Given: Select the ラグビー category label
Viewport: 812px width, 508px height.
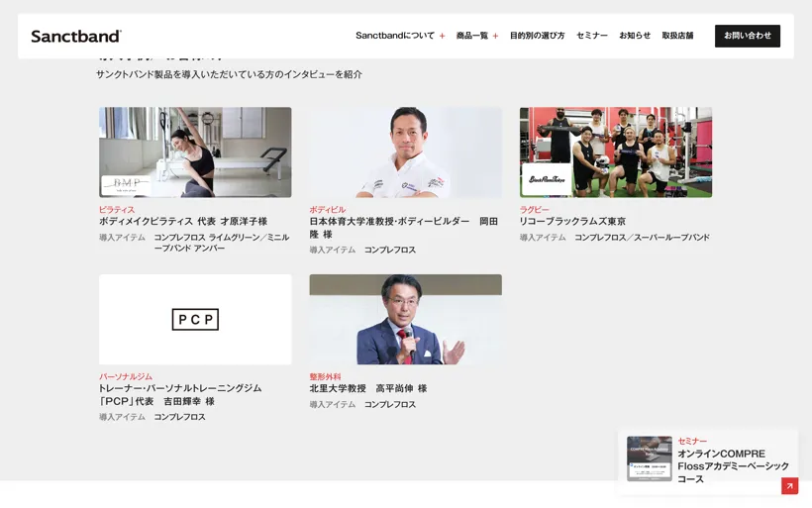Looking at the screenshot, I should click(534, 209).
